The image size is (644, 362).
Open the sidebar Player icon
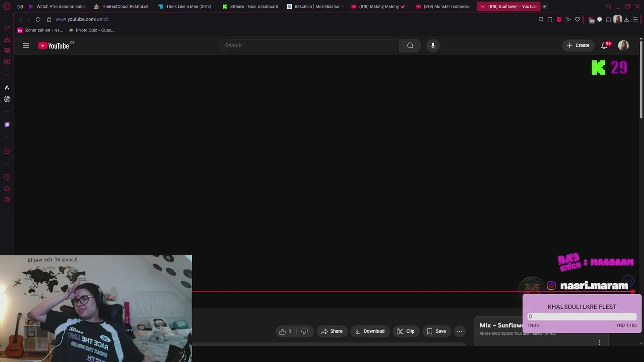pyautogui.click(x=7, y=151)
